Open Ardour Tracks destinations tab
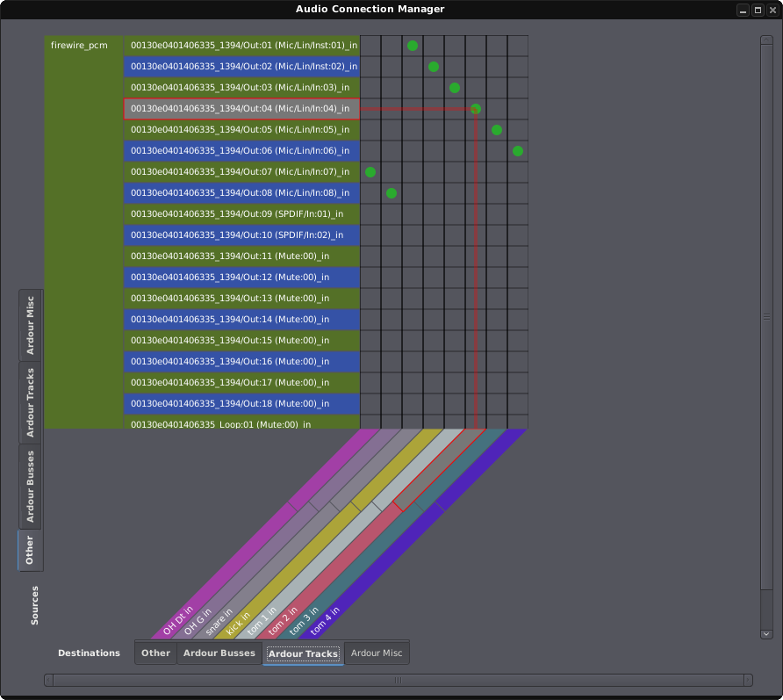The image size is (783, 700). pyautogui.click(x=303, y=653)
